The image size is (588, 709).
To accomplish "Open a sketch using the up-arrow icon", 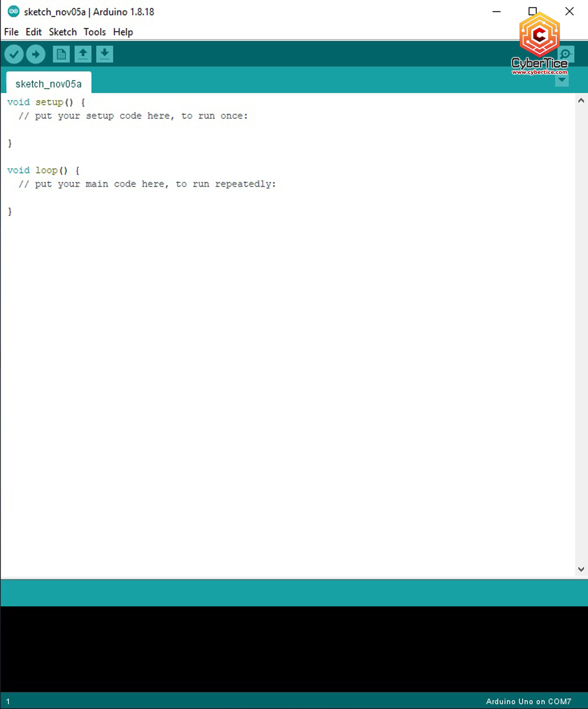I will pos(83,54).
